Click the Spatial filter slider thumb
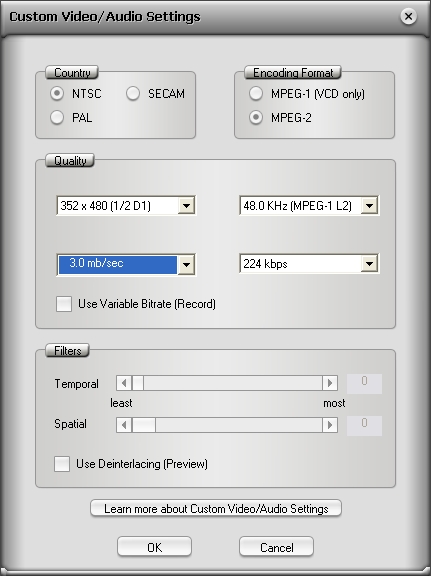The width and height of the screenshot is (431, 576). 144,425
